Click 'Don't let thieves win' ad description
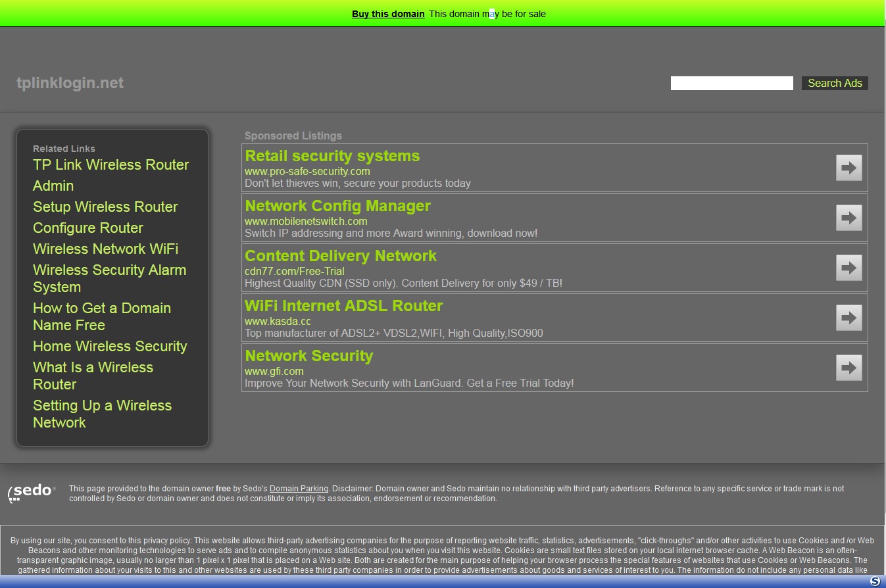 pyautogui.click(x=358, y=184)
